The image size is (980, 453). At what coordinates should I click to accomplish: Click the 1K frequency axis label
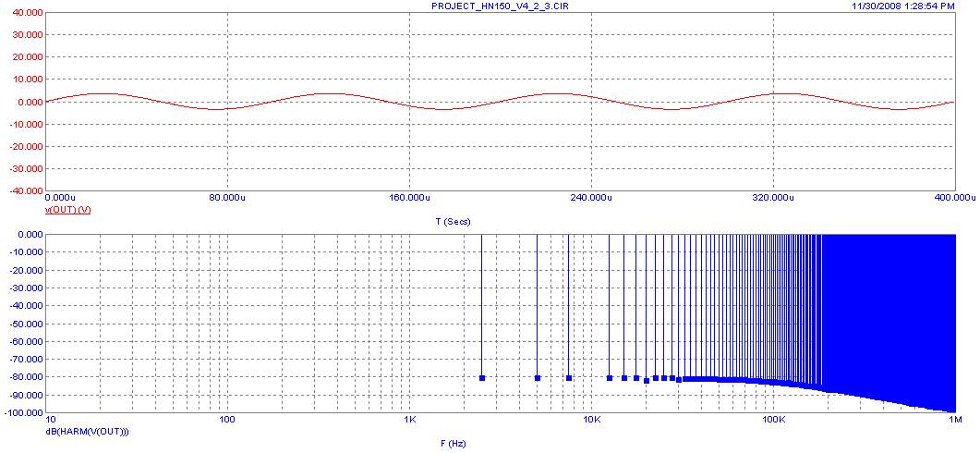(x=409, y=419)
